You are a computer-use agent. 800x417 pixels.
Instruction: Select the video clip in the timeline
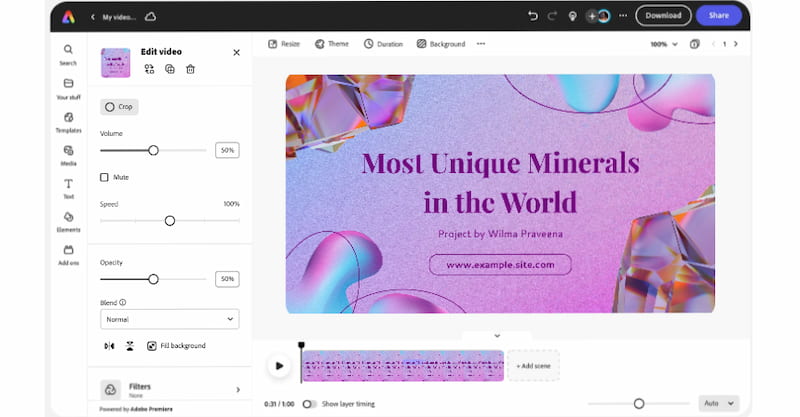[x=403, y=366]
